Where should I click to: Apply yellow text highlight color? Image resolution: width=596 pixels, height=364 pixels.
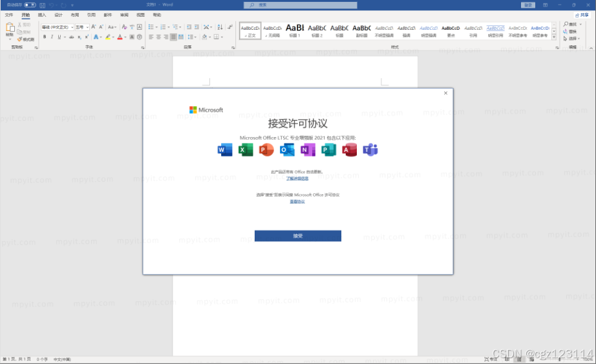tap(108, 37)
